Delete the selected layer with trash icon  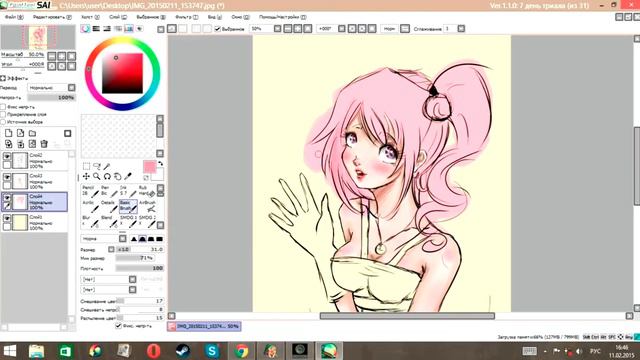click(44, 144)
